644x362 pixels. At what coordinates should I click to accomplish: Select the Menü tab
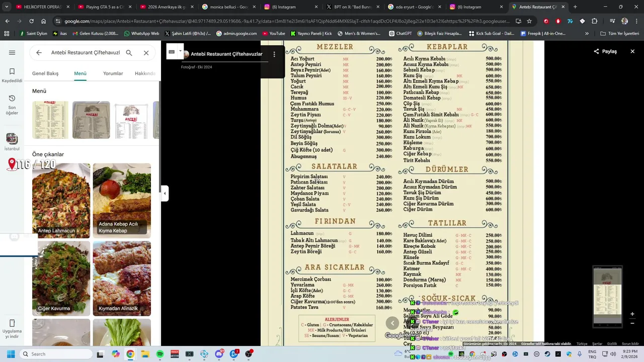click(x=80, y=73)
